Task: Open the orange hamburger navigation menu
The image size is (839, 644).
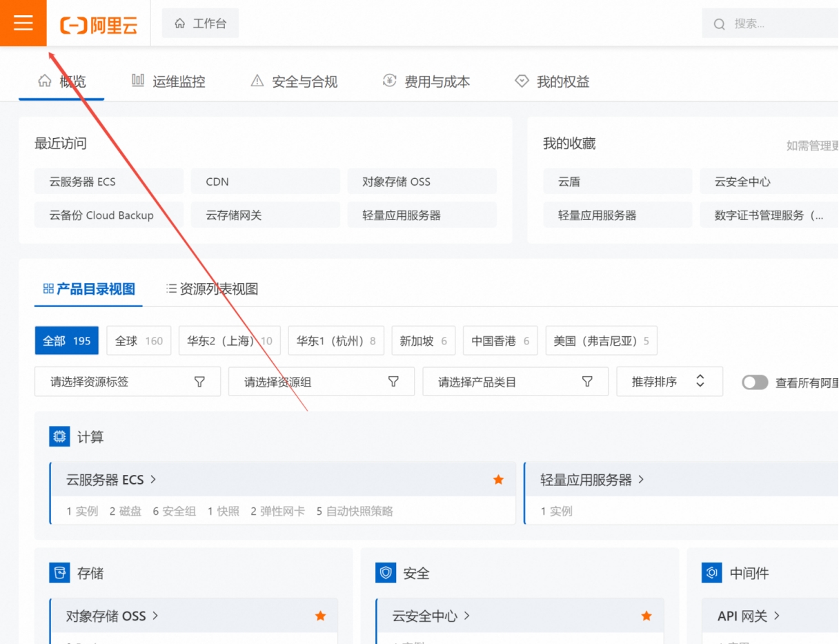Action: click(23, 23)
